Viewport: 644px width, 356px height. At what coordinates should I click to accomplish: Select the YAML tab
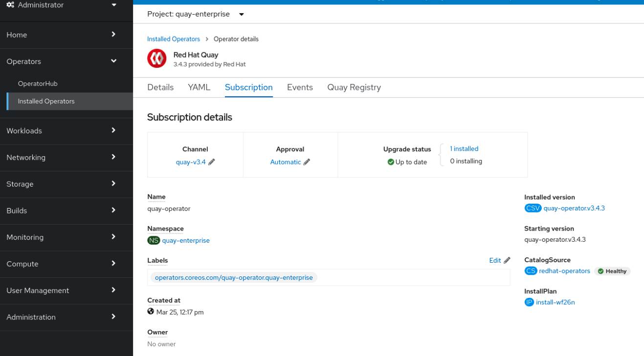point(199,87)
